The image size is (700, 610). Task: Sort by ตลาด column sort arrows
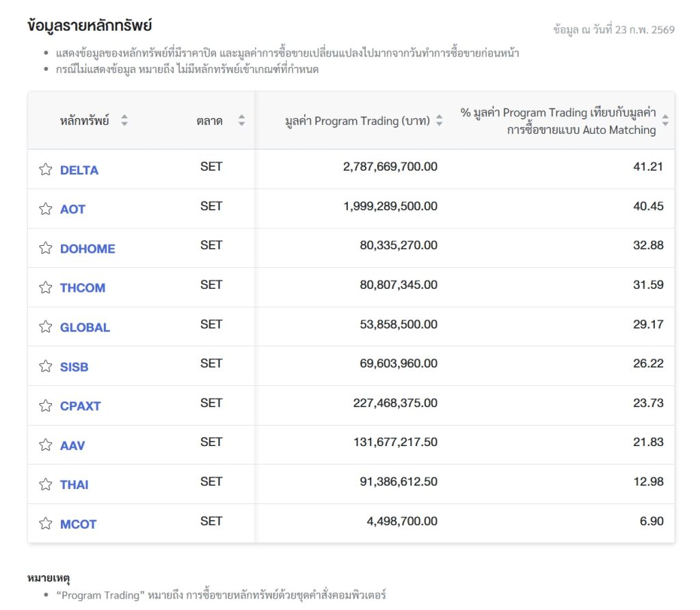[x=241, y=121]
